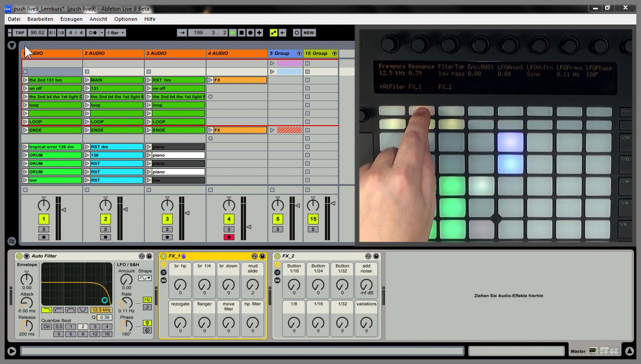Open the Erzeugen menu
The image size is (641, 364).
coord(71,19)
